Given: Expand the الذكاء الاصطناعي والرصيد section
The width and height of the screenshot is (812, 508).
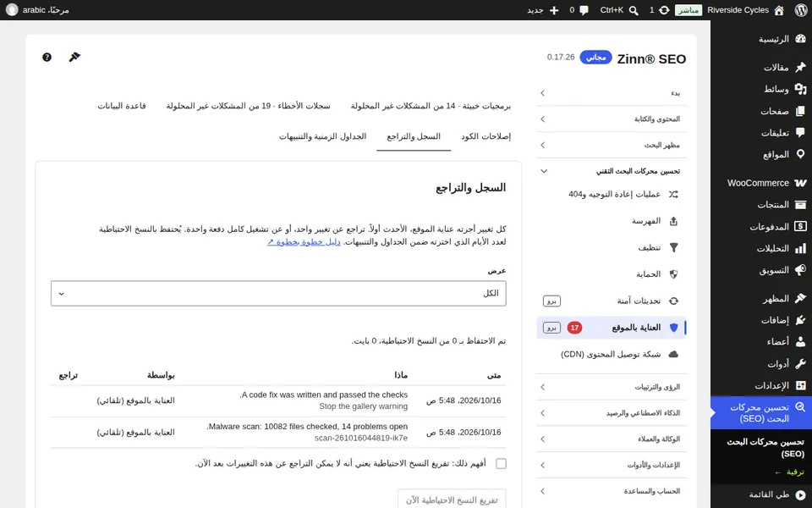Looking at the screenshot, I should (x=612, y=413).
